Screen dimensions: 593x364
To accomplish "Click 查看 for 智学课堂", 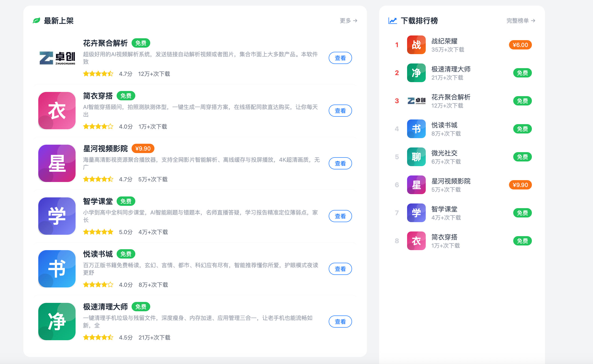I will click(340, 216).
